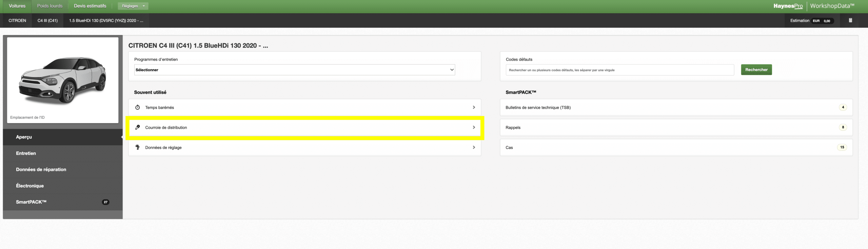
Task: Select Entretien in the left sidebar
Action: point(26,153)
